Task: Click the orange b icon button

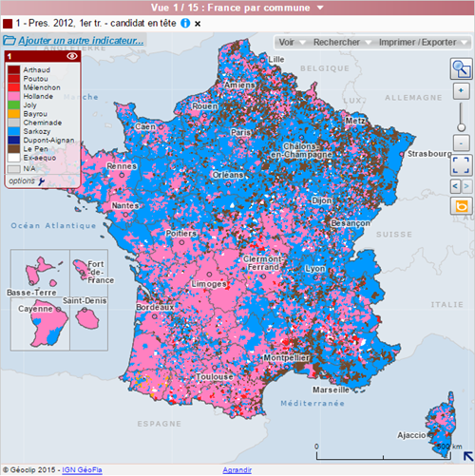Action: pyautogui.click(x=461, y=206)
